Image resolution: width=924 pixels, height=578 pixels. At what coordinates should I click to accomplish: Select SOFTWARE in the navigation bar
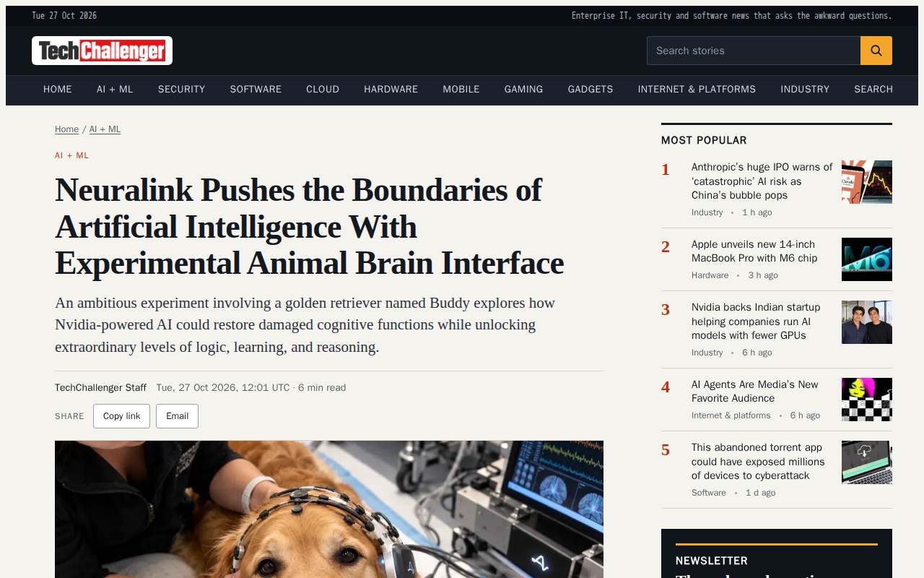[256, 90]
